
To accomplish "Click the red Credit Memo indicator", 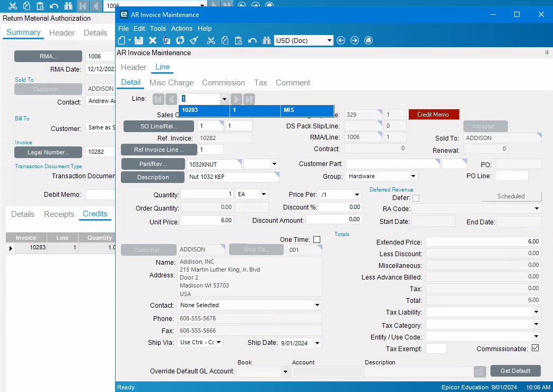I will pyautogui.click(x=433, y=115).
